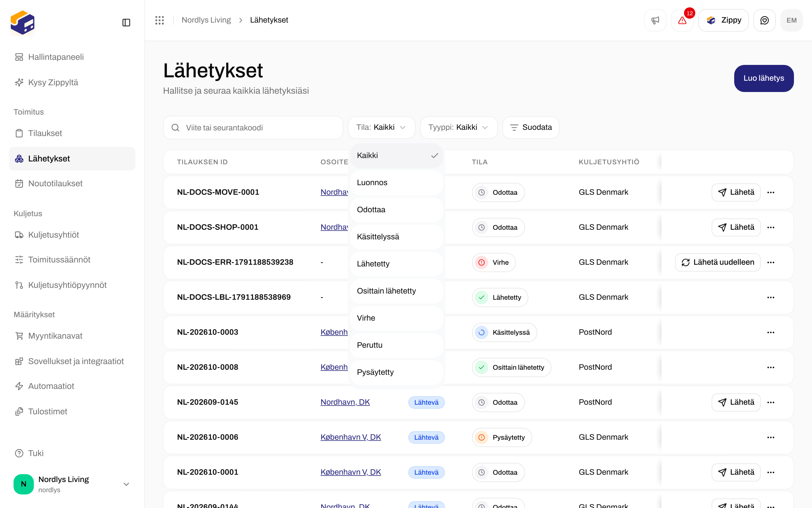Open Kuljetusyhtiöt in sidebar
The width and height of the screenshot is (812, 508).
[x=72, y=235]
